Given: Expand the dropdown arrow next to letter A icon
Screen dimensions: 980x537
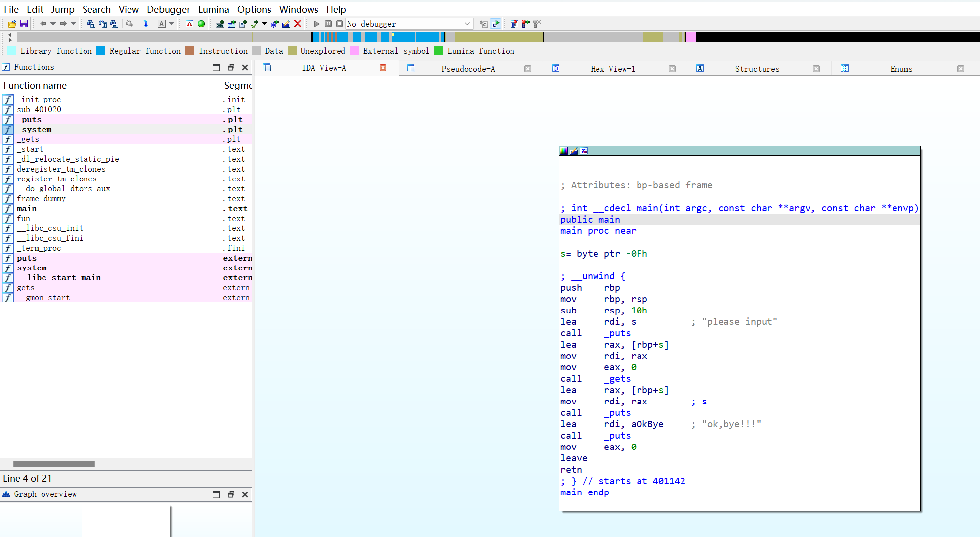Looking at the screenshot, I should [x=171, y=23].
